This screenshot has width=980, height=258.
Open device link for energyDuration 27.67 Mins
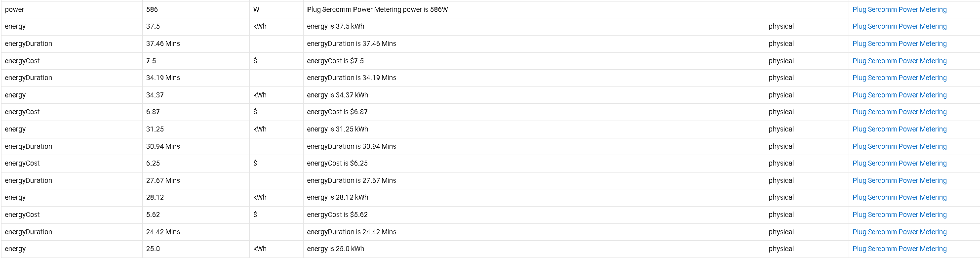tap(899, 180)
